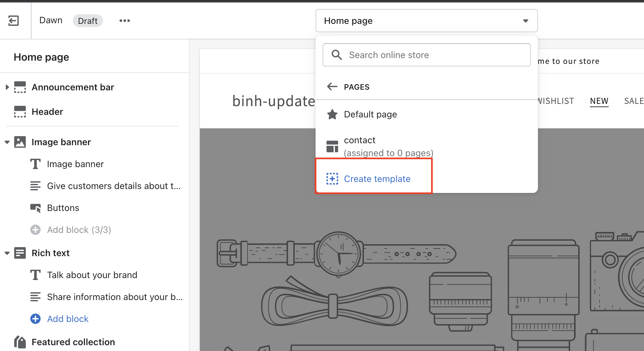Open the three-dot theme actions menu
The image size is (644, 351).
(x=125, y=21)
